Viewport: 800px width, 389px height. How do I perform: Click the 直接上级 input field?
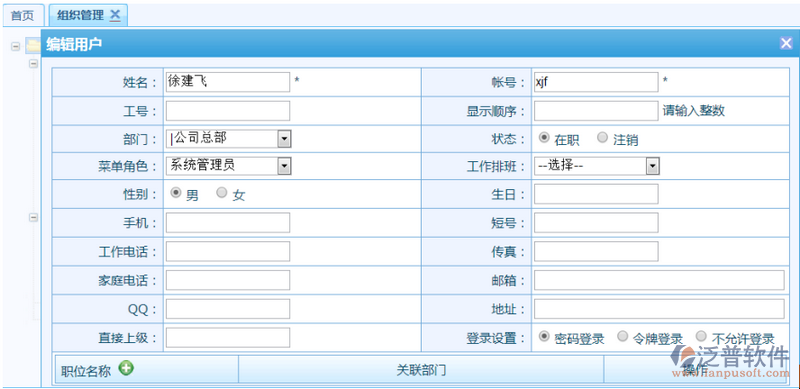[228, 337]
